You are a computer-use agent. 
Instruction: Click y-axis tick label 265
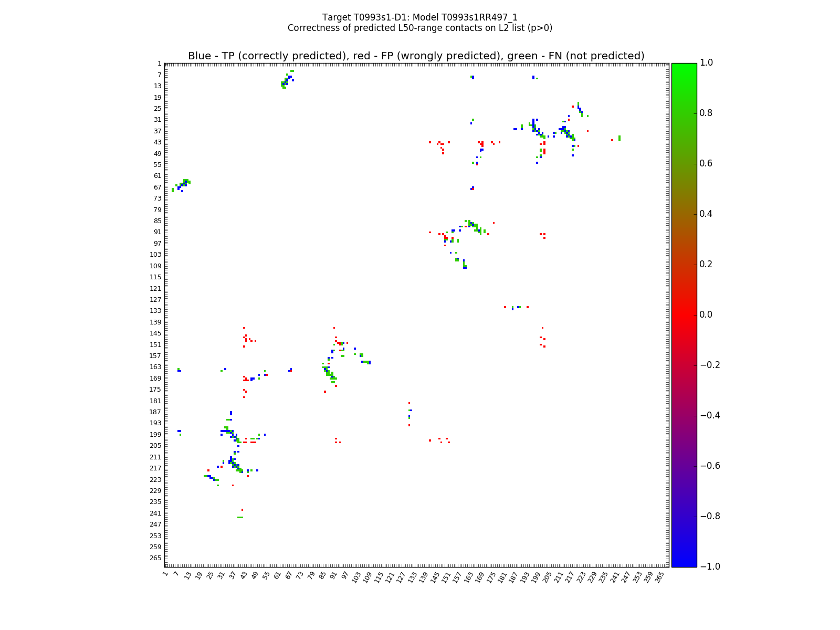(155, 558)
